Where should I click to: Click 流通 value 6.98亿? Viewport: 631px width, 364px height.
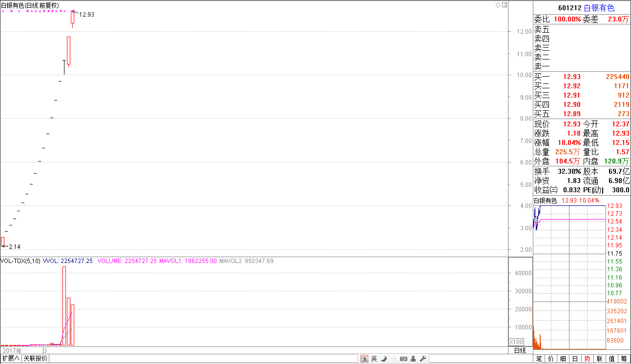click(619, 181)
